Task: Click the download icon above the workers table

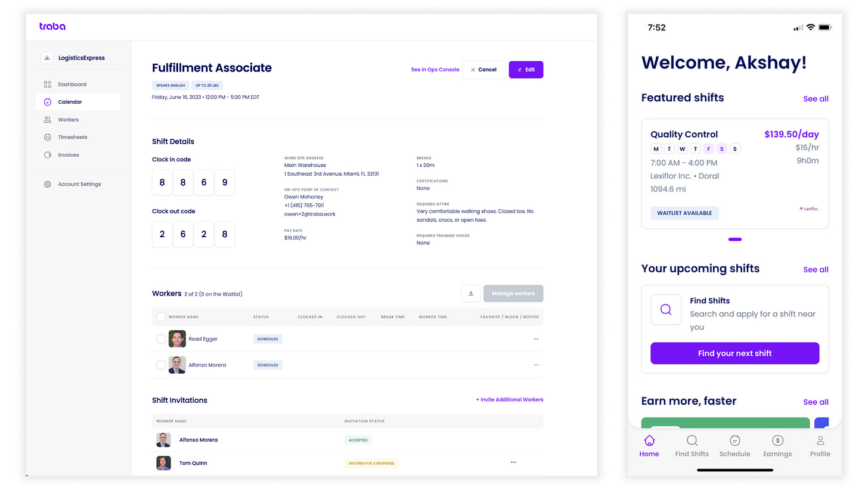Action: 470,293
